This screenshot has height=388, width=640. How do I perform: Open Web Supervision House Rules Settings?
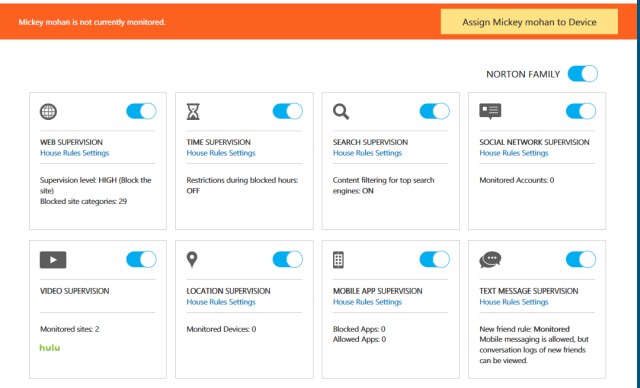click(75, 153)
